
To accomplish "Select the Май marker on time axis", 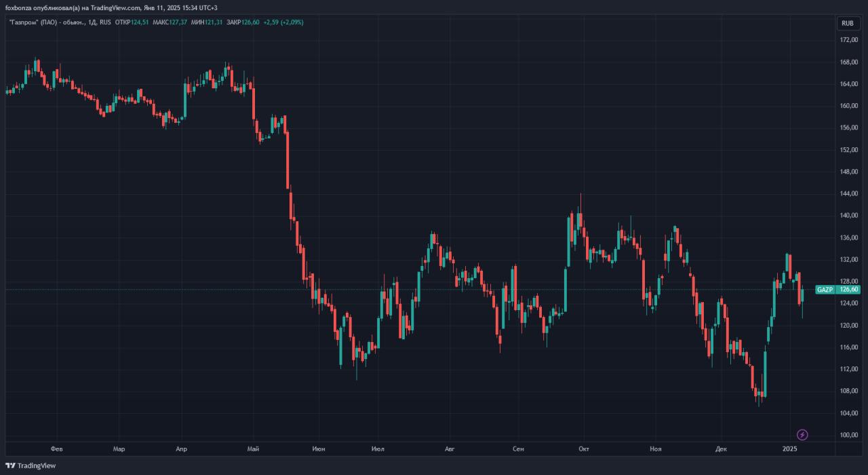I will click(253, 449).
